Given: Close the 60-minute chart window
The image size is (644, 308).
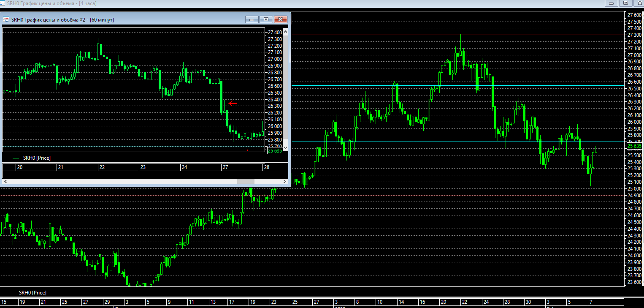Looking at the screenshot, I should (x=280, y=19).
